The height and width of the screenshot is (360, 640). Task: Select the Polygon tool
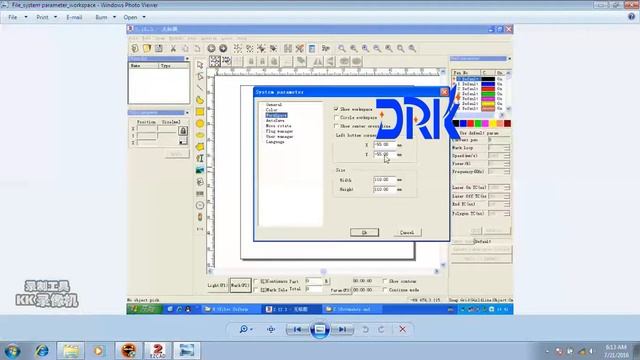click(x=200, y=147)
